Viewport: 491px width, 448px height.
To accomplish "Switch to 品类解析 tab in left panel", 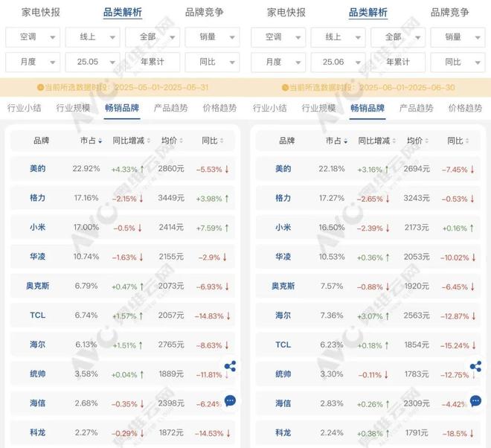I will pyautogui.click(x=123, y=13).
